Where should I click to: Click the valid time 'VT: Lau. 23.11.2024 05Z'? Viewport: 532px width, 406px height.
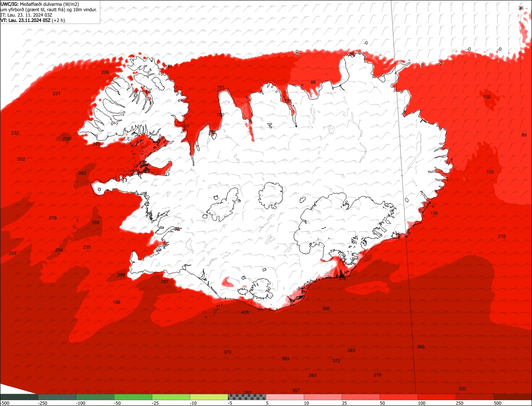[x=25, y=20]
